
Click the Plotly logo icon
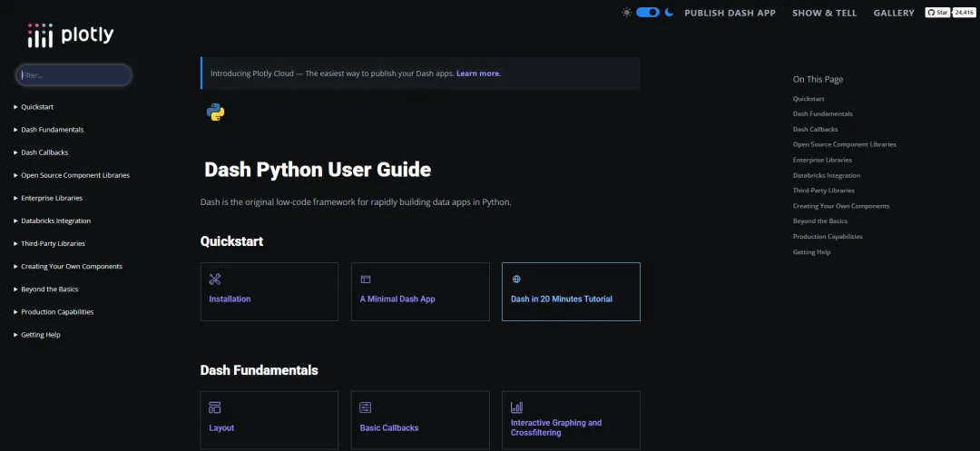click(x=41, y=35)
